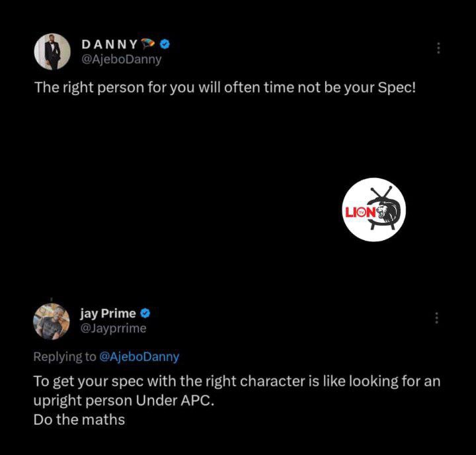Expand the three-dot menu on jay Prime's reply
The height and width of the screenshot is (455, 476).
(x=436, y=317)
